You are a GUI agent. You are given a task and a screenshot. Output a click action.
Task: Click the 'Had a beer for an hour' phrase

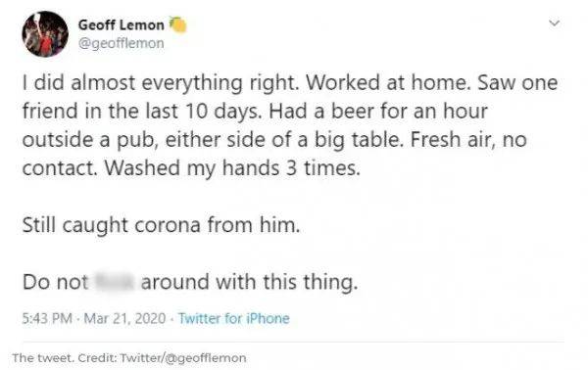(x=378, y=111)
